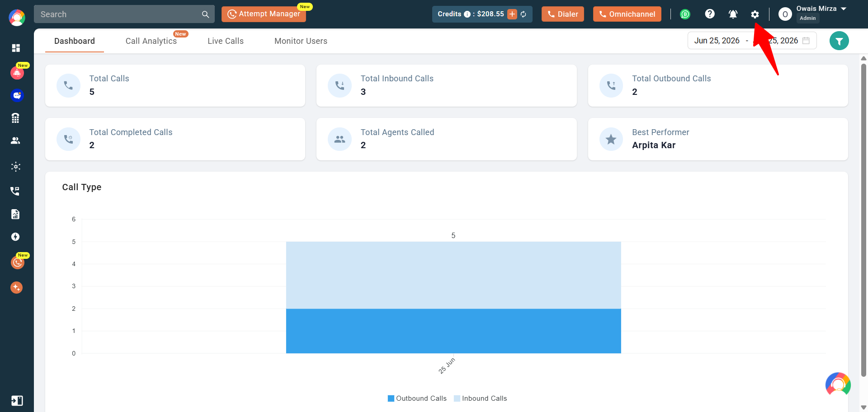Click the scrollbar up arrow
The image size is (868, 412).
point(863,58)
